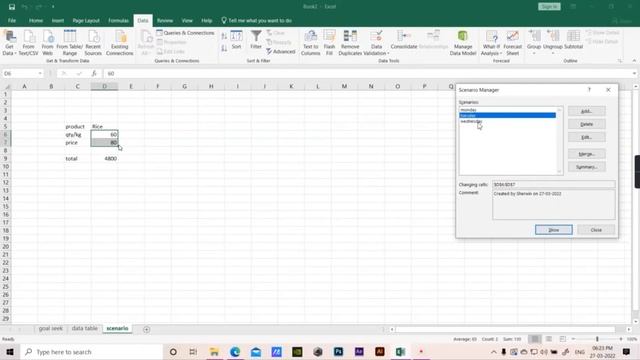
Task: Open Existing Connections
Action: [x=120, y=42]
